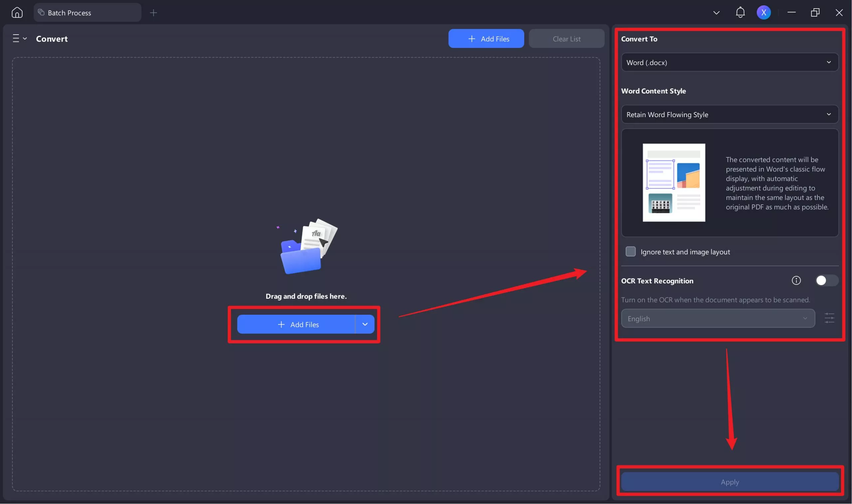This screenshot has width=852, height=504.
Task: Open OCR advanced settings sliders icon
Action: pos(829,318)
